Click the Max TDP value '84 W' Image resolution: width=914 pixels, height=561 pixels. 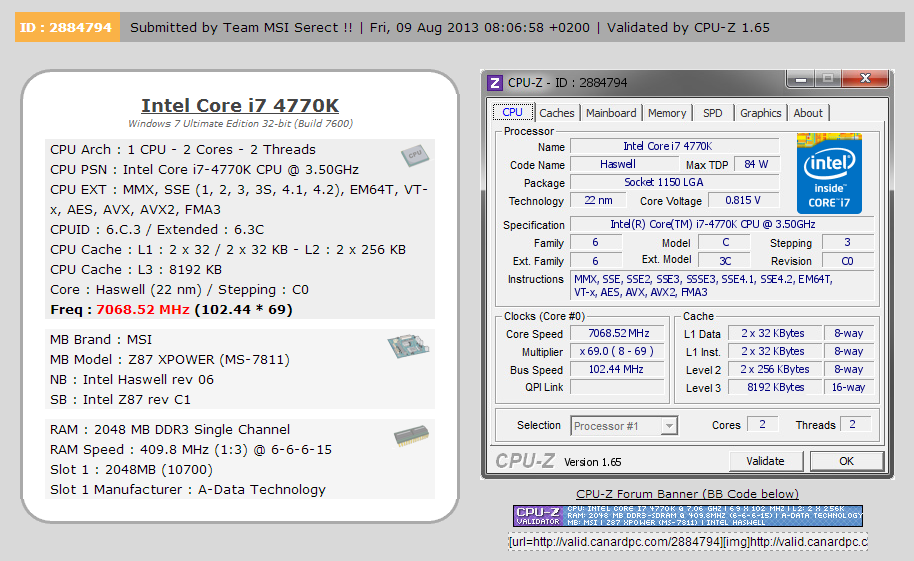pos(756,164)
